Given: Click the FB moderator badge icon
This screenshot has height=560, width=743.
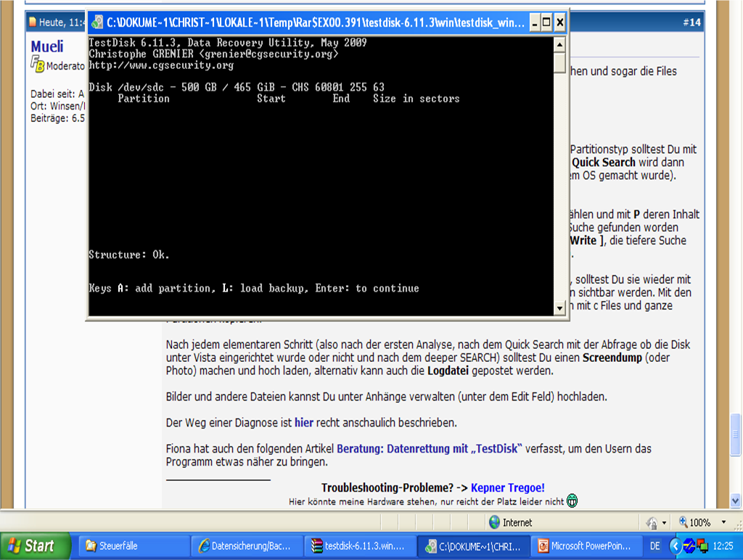Looking at the screenshot, I should click(38, 64).
